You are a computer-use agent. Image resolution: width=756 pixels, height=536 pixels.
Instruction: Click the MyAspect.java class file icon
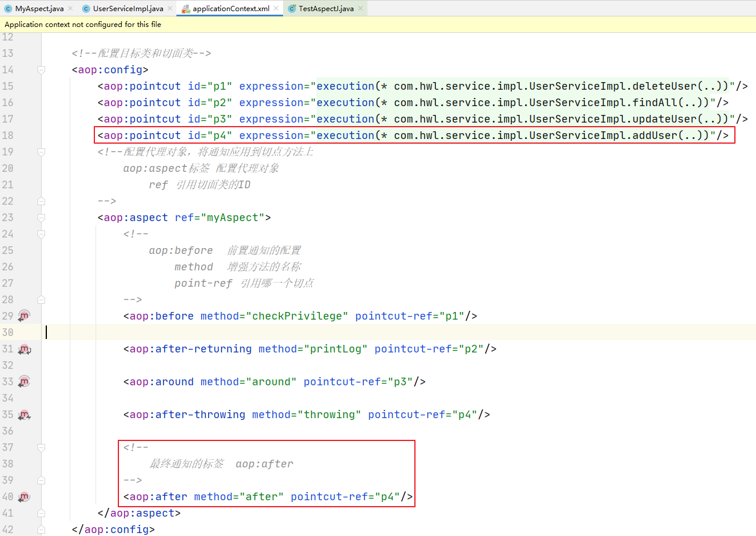tap(8, 9)
